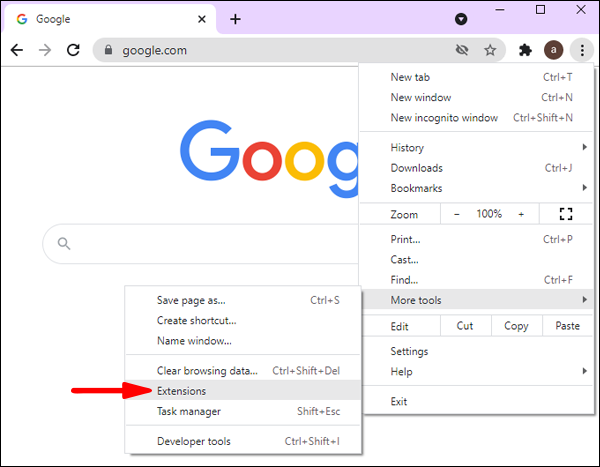Close the Chrome window
This screenshot has width=600, height=467.
(x=581, y=10)
